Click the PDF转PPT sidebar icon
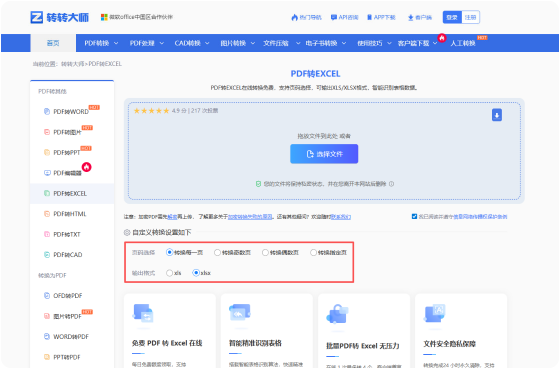The width and height of the screenshot is (560, 369). (x=47, y=153)
